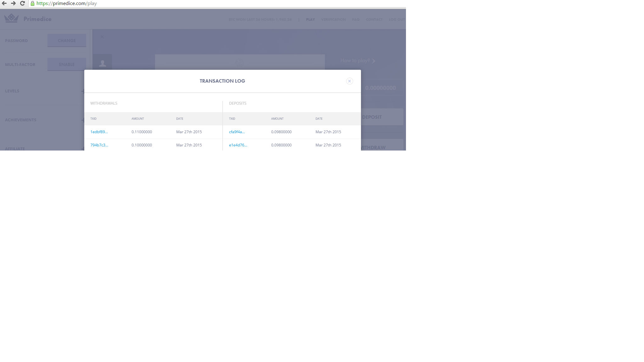Reload the page with refresh icon
The width and height of the screenshot is (644, 362).
click(x=22, y=3)
